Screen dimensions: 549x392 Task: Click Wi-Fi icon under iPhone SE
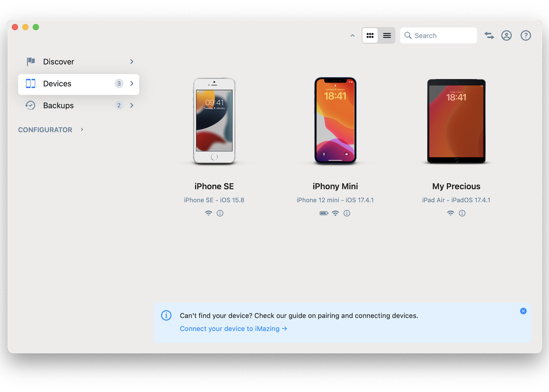pyautogui.click(x=209, y=213)
